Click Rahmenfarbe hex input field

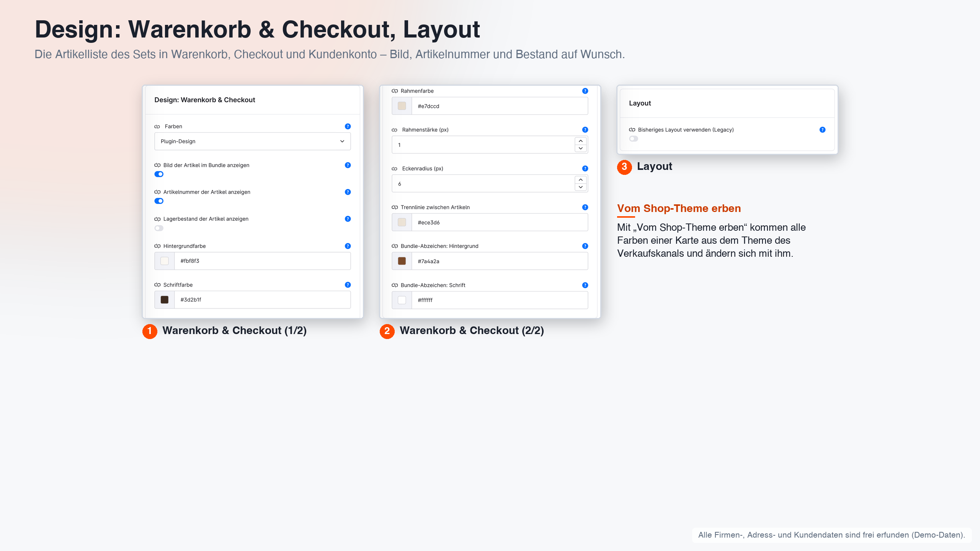coord(500,106)
